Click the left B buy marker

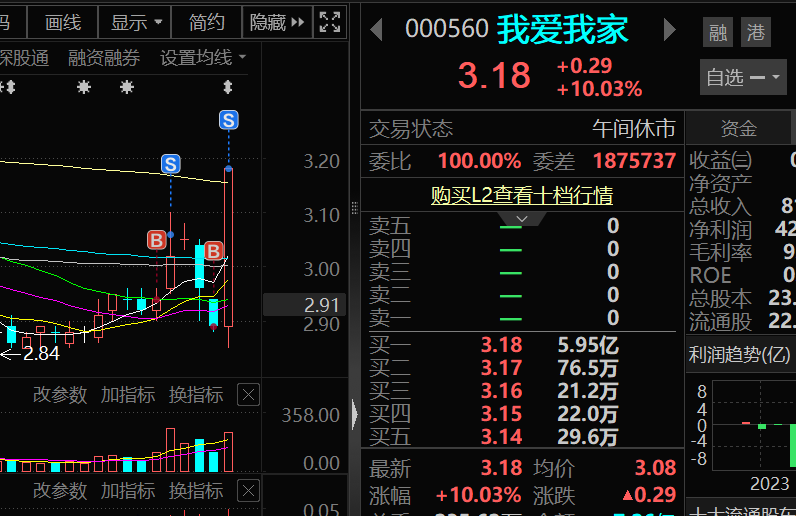pos(156,240)
